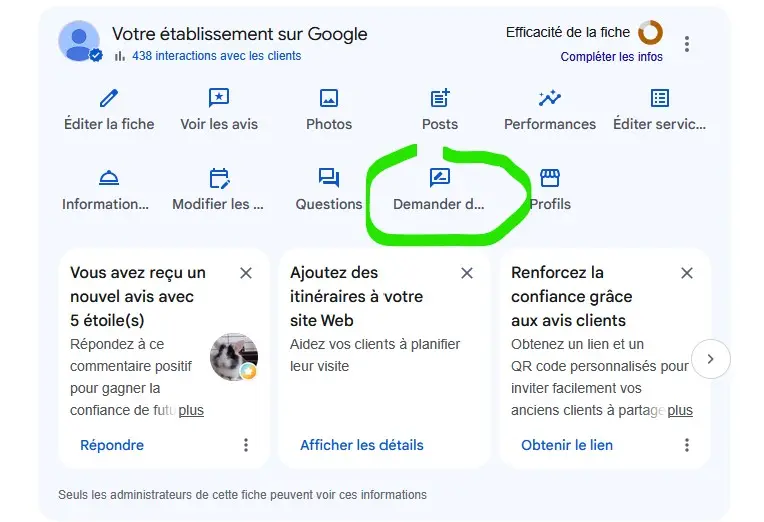Click Obtenir le lien
Image resolution: width=764 pixels, height=522 pixels.
[567, 445]
